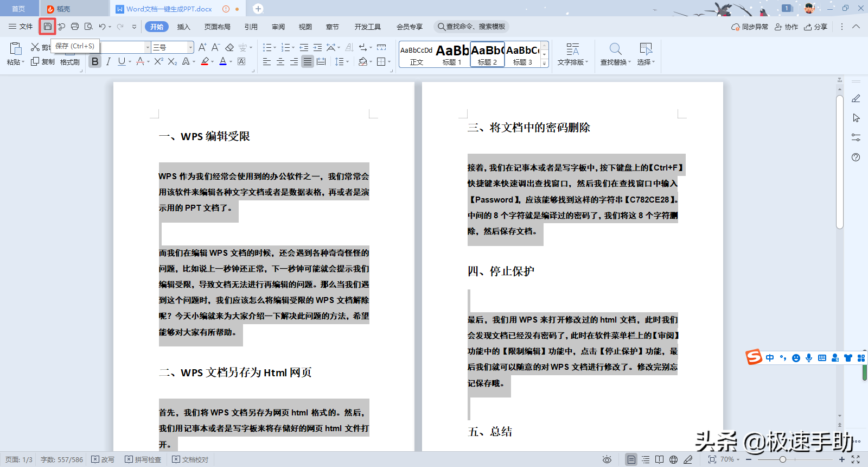Click the pen icon in right sidebar

pyautogui.click(x=856, y=98)
